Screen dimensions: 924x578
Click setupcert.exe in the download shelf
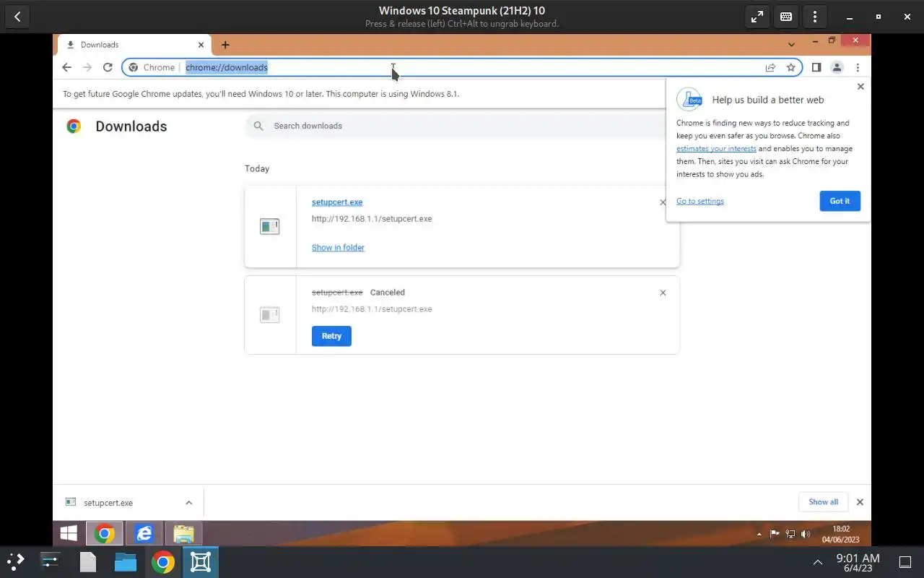108,503
